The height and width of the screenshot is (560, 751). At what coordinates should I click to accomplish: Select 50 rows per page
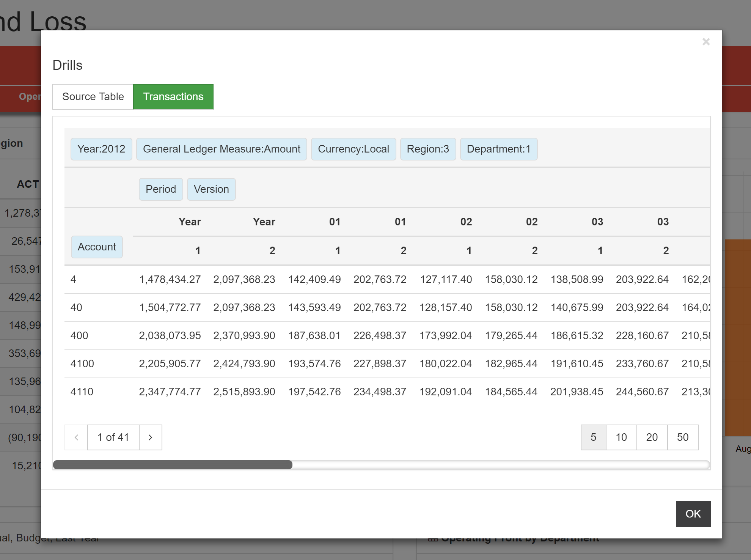(683, 437)
